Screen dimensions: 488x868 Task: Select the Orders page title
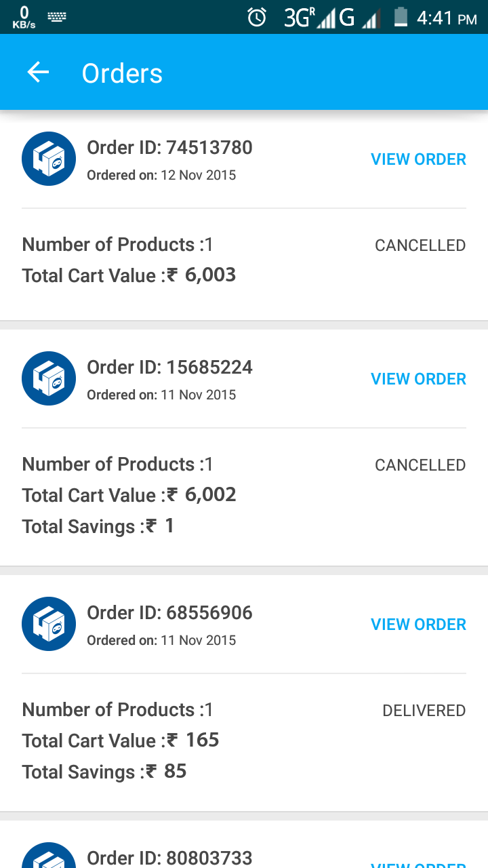tap(122, 73)
